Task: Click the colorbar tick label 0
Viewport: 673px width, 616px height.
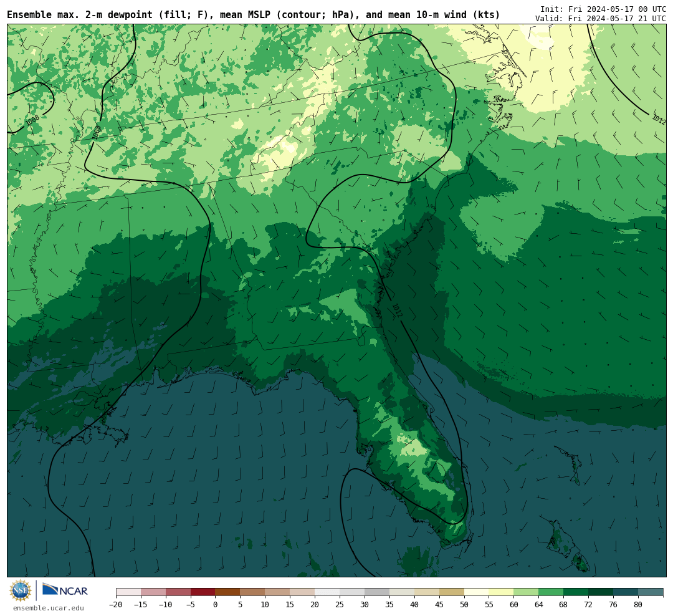Action: (216, 604)
